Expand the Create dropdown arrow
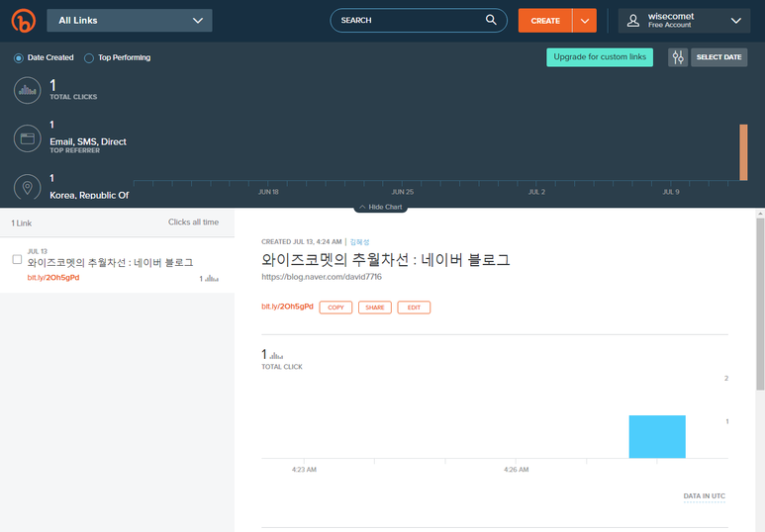 pyautogui.click(x=585, y=21)
